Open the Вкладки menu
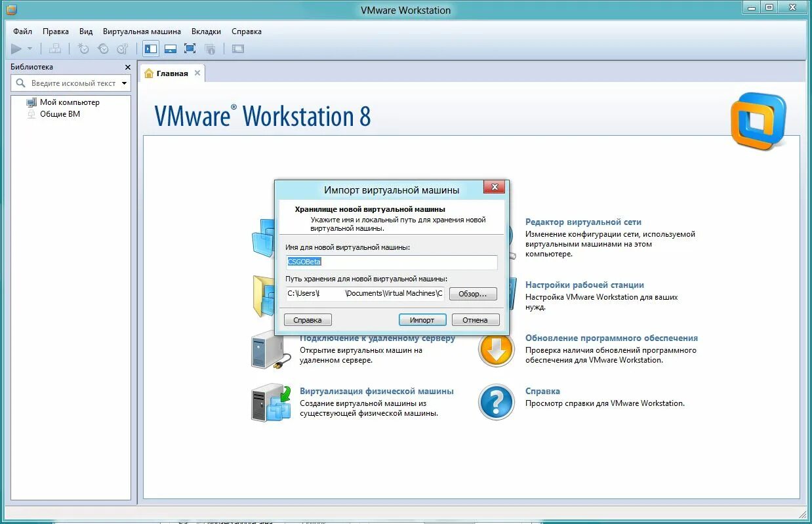This screenshot has width=812, height=524. click(206, 31)
